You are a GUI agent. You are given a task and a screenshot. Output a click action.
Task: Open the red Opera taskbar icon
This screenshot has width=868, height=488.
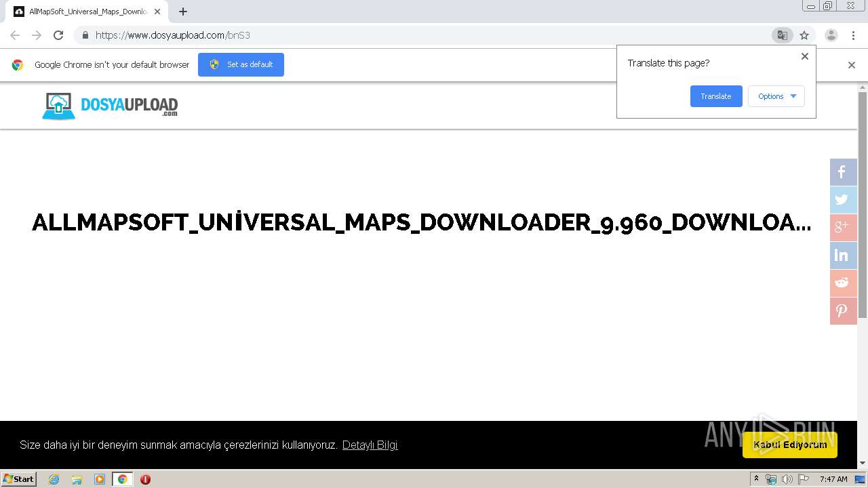tap(145, 479)
